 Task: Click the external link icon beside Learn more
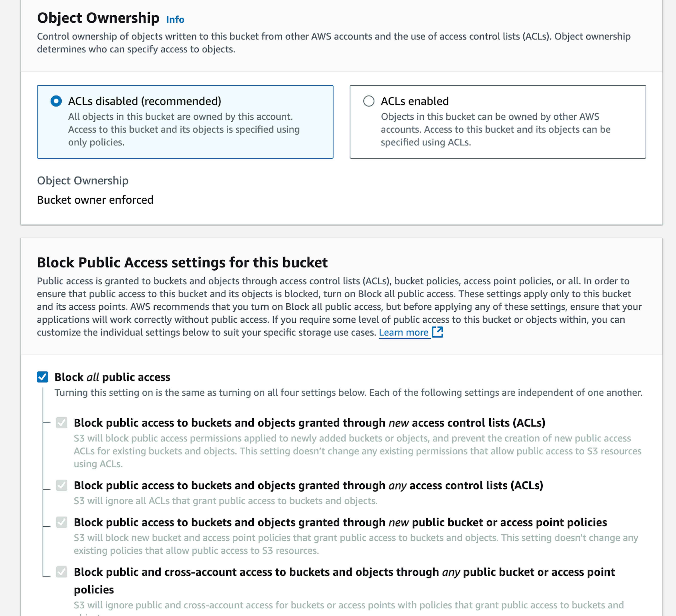tap(438, 332)
